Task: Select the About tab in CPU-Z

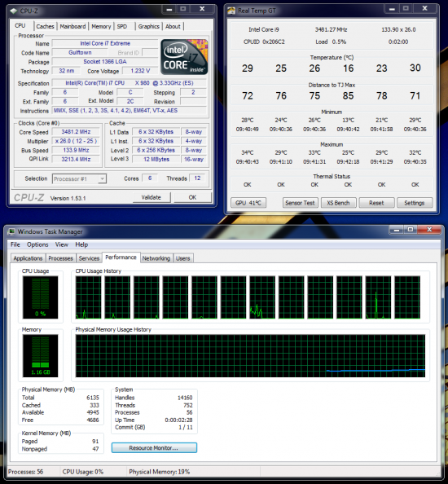Action: (173, 27)
